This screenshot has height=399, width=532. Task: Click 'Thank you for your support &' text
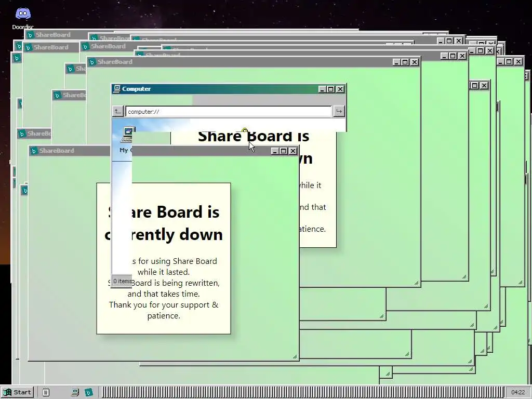[164, 304]
